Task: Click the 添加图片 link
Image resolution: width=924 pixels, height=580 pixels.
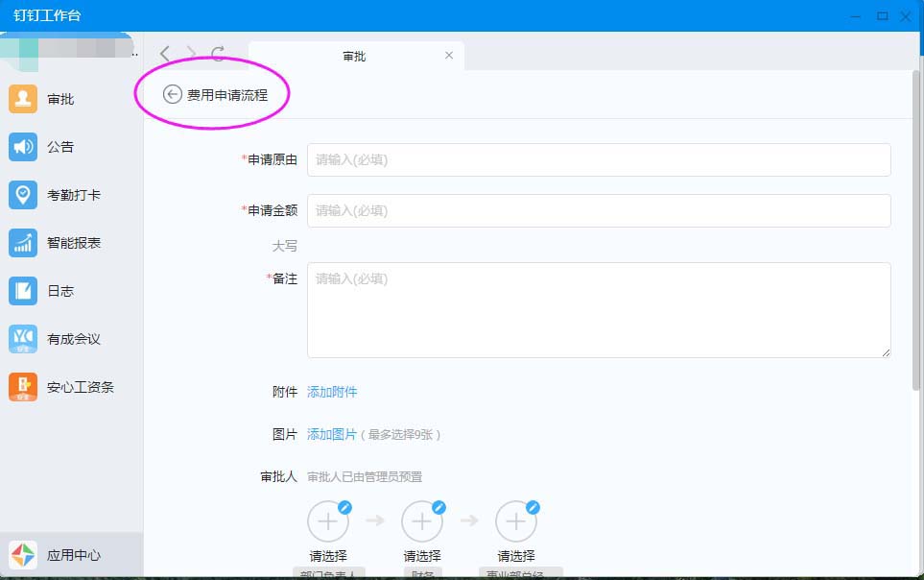Action: (332, 435)
